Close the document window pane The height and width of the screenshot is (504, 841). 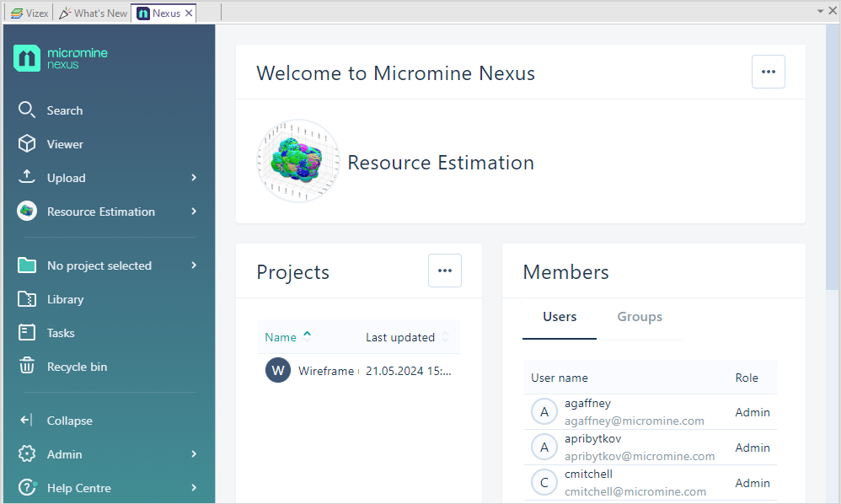pyautogui.click(x=833, y=11)
